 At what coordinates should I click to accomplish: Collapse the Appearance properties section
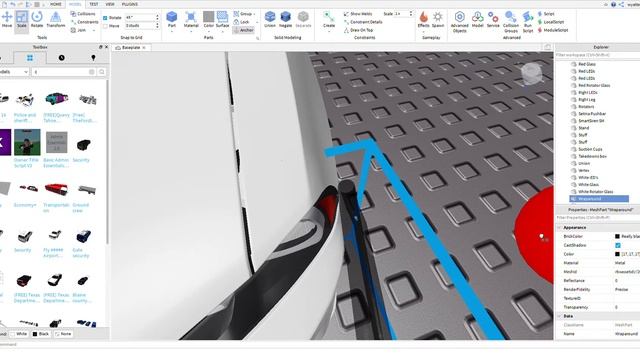click(x=559, y=228)
